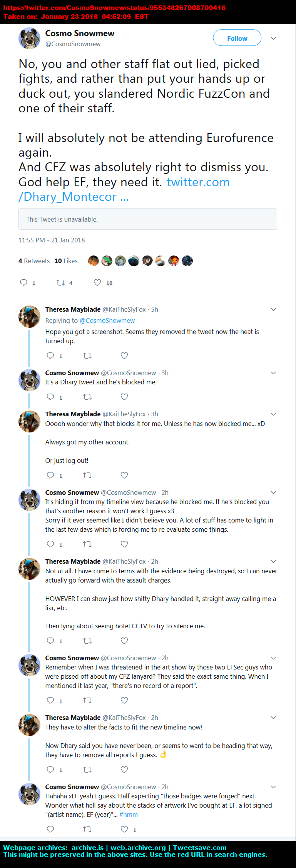Reply to the 'CFZ lanyard' tweet
Viewport: 296px width, 868px height.
coord(50,700)
